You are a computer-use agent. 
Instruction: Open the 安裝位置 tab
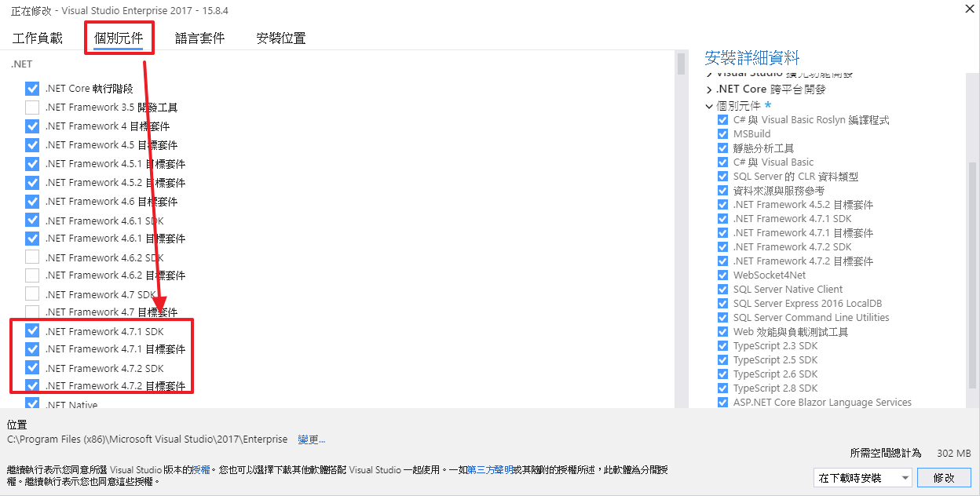[x=280, y=36]
